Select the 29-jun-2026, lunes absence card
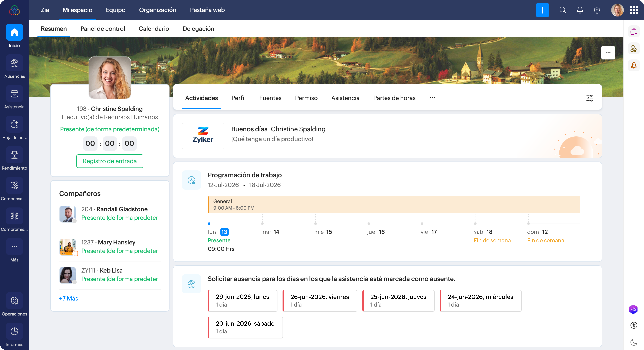The width and height of the screenshot is (644, 350). click(x=243, y=301)
